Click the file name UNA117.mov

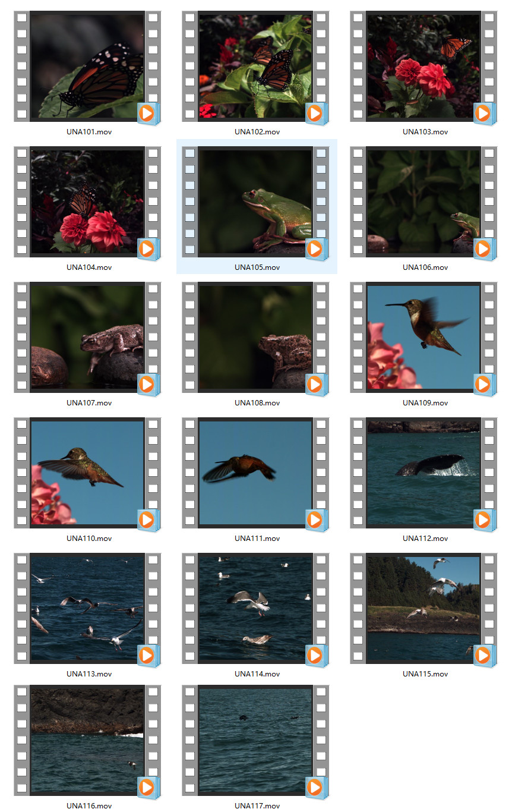(257, 806)
